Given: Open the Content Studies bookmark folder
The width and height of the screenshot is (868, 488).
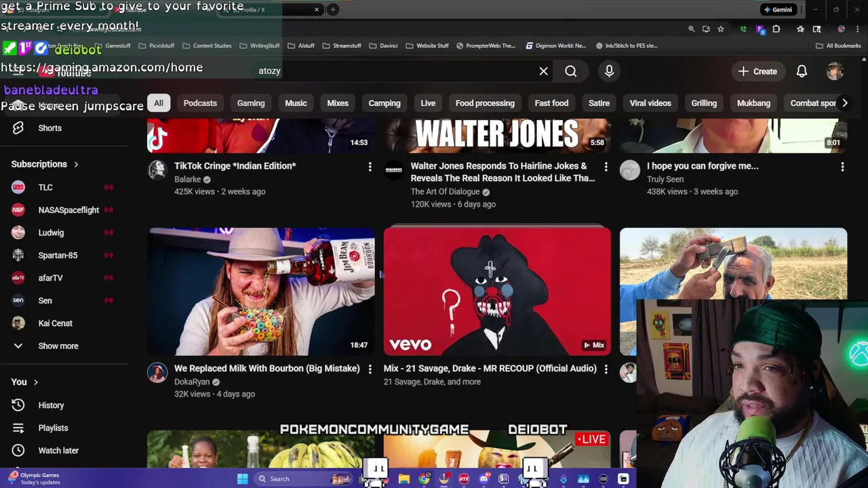Looking at the screenshot, I should [206, 45].
